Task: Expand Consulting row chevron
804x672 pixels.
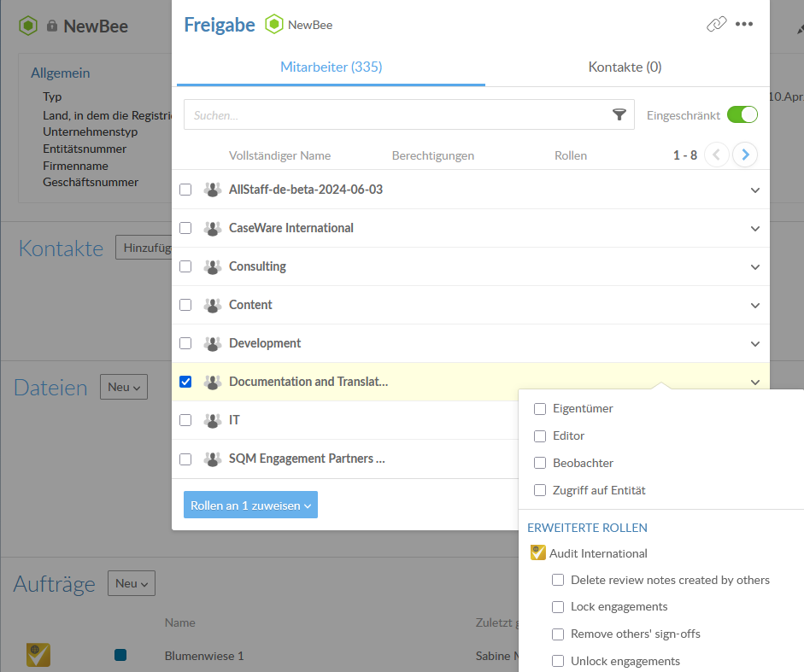Action: coord(754,267)
